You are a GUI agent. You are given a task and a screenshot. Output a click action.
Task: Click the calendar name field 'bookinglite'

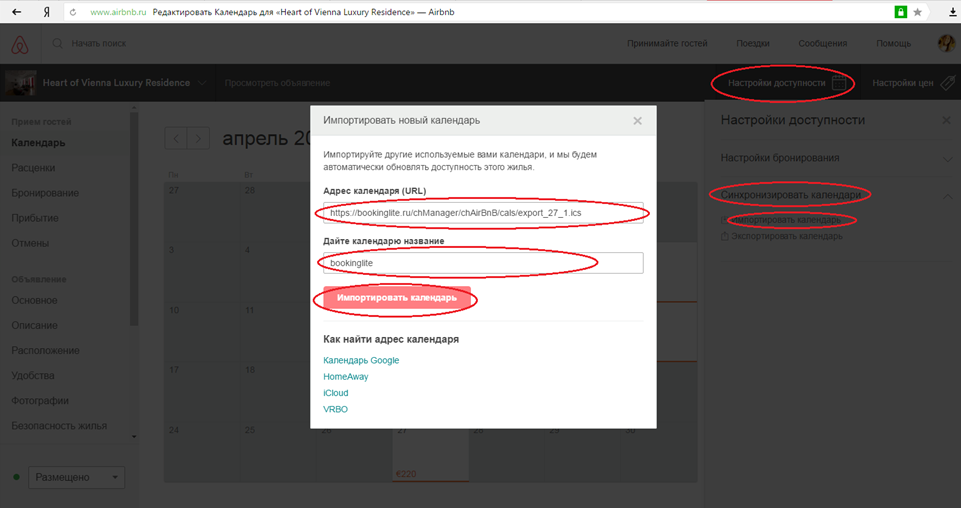coord(483,263)
